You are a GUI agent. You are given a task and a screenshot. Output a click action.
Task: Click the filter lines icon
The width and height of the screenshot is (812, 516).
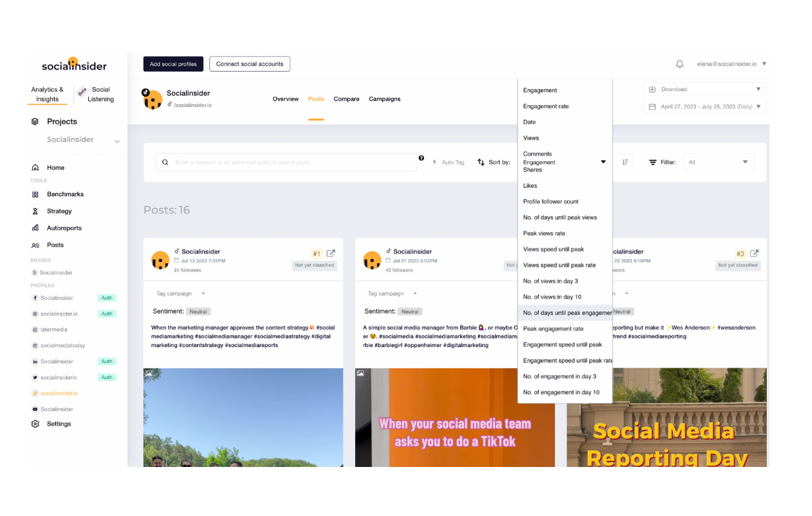pos(653,163)
